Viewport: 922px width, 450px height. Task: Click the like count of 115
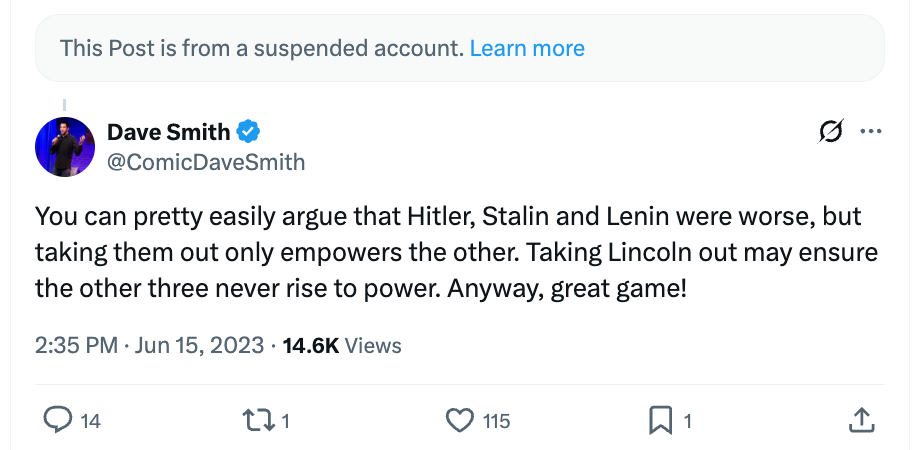(x=496, y=421)
